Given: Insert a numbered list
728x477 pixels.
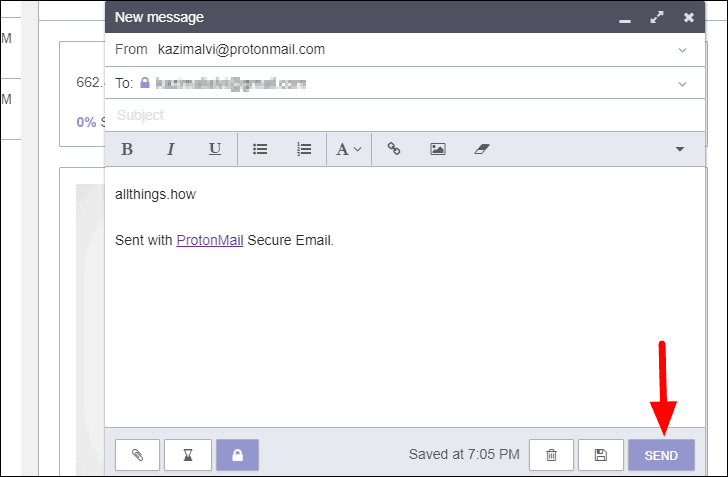Looking at the screenshot, I should (x=304, y=149).
